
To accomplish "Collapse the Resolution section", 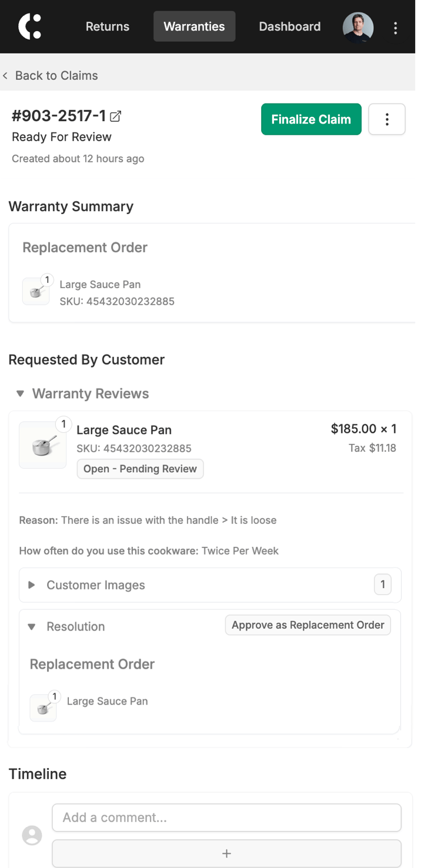I will pyautogui.click(x=32, y=626).
